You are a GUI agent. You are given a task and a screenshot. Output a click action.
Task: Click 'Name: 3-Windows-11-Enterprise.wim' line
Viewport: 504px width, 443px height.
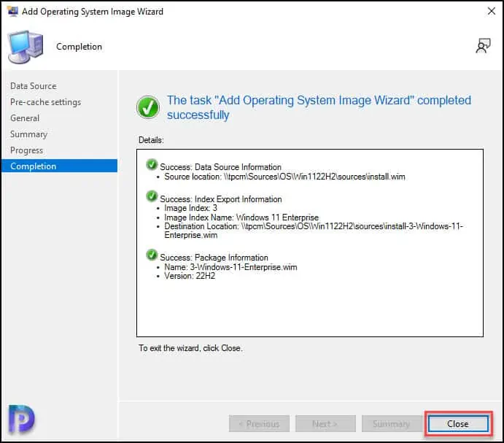coord(230,267)
